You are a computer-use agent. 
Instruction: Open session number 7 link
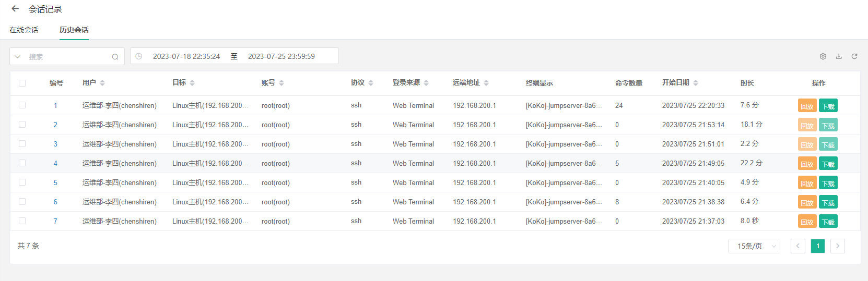[55, 221]
